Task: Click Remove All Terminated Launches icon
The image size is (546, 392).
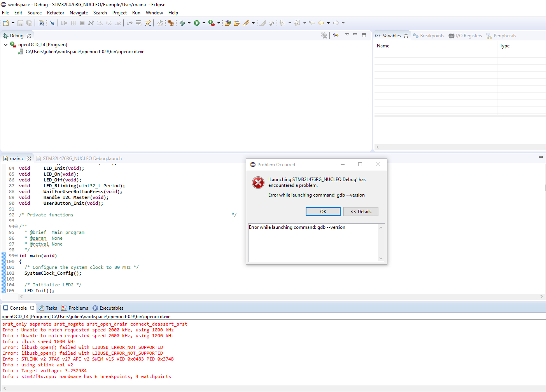Action: [324, 35]
